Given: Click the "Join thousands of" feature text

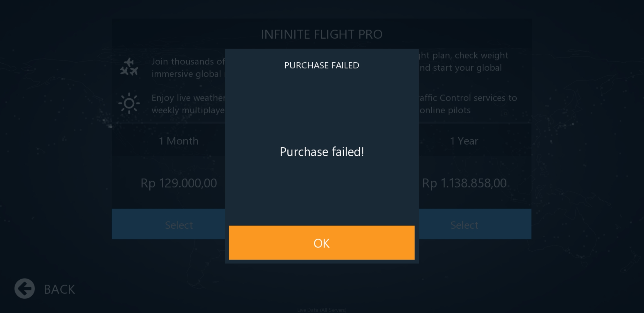Looking at the screenshot, I should pyautogui.click(x=188, y=61).
